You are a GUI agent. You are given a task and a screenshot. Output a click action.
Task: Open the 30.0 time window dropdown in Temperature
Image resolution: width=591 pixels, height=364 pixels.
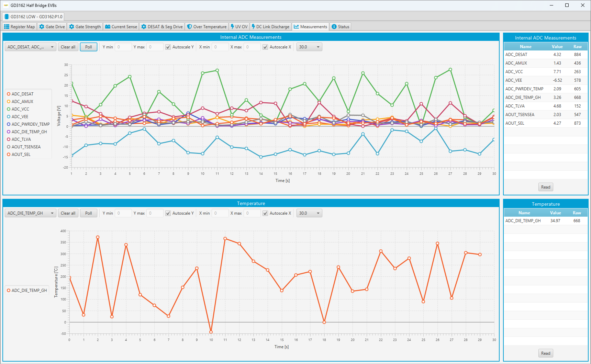[309, 213]
